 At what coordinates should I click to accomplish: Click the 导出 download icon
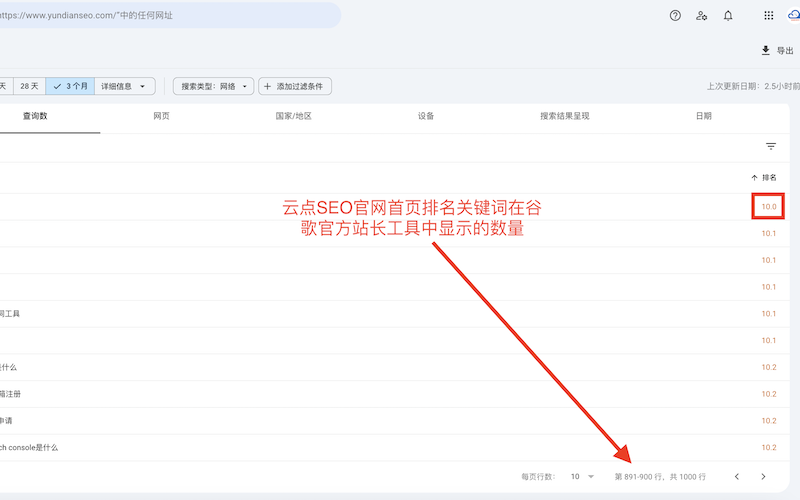[766, 50]
